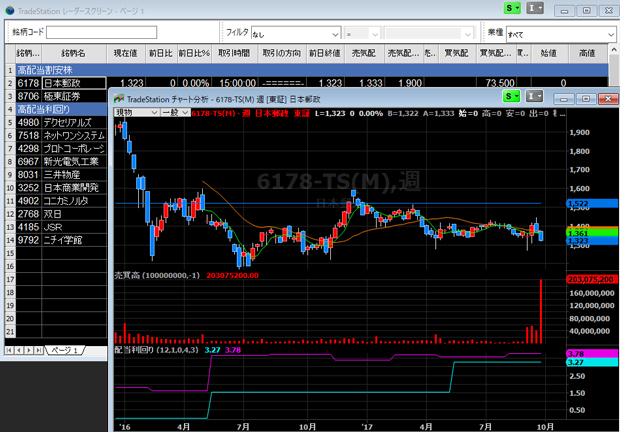Select the 高配当割安株 group row
The image size is (620, 432).
click(312, 70)
